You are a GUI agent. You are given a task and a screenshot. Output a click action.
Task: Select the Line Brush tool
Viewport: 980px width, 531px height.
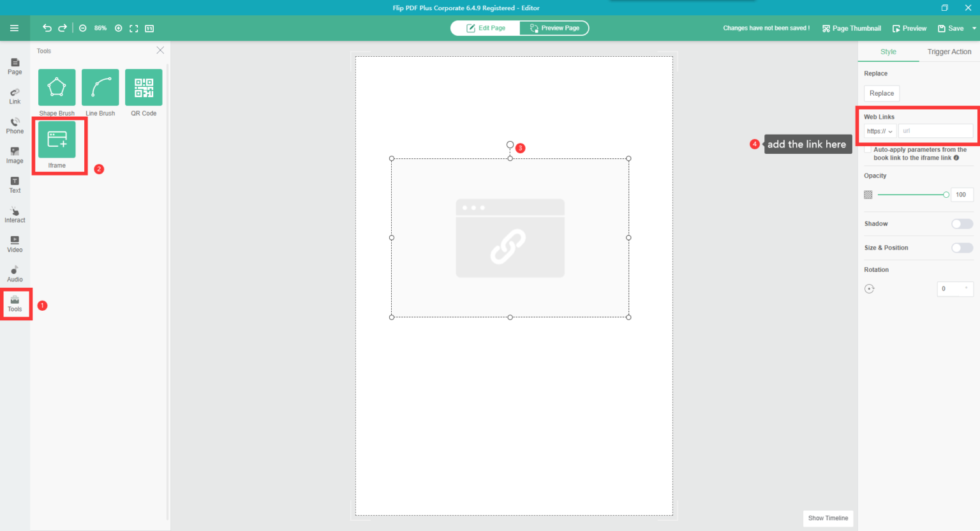[100, 87]
